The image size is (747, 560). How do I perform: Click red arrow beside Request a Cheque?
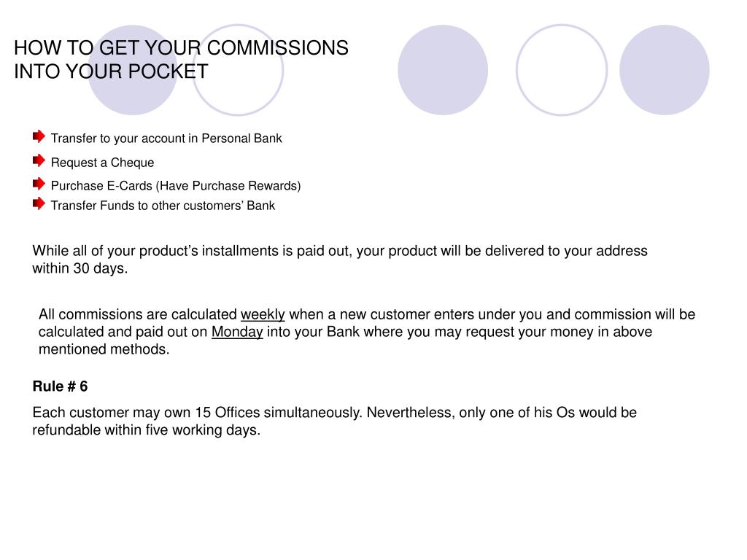pos(39,160)
